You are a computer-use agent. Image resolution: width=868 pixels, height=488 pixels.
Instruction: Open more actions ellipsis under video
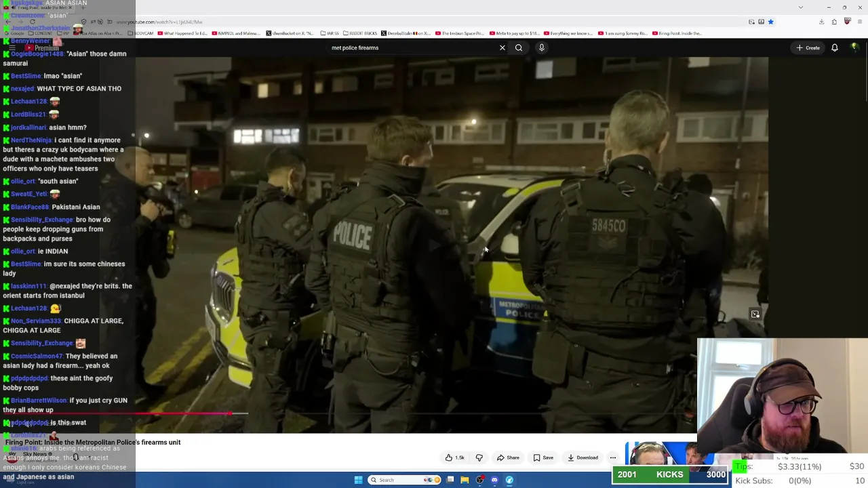(x=613, y=457)
